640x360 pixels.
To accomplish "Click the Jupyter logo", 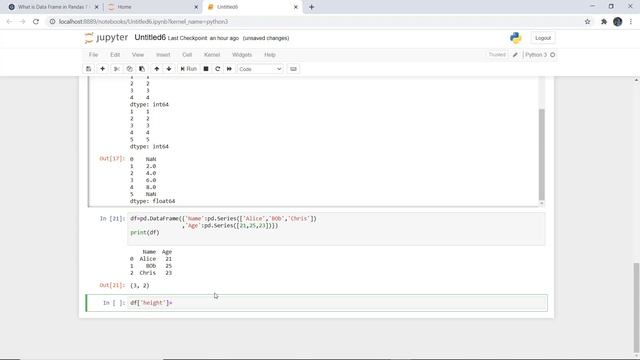I will click(106, 38).
